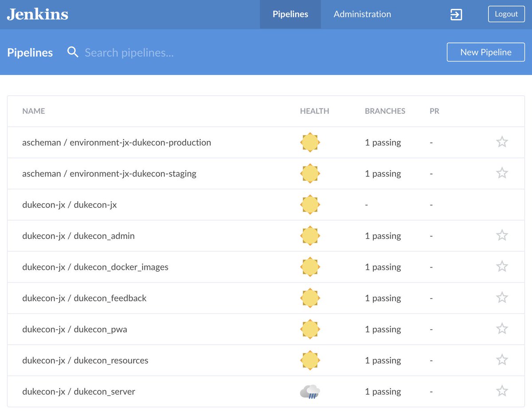Click '1 passing' in dukecon_feedback row
This screenshot has width=532, height=420.
click(383, 298)
